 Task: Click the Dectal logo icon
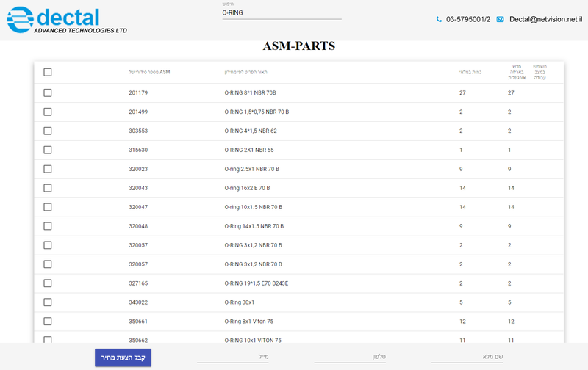click(x=21, y=20)
